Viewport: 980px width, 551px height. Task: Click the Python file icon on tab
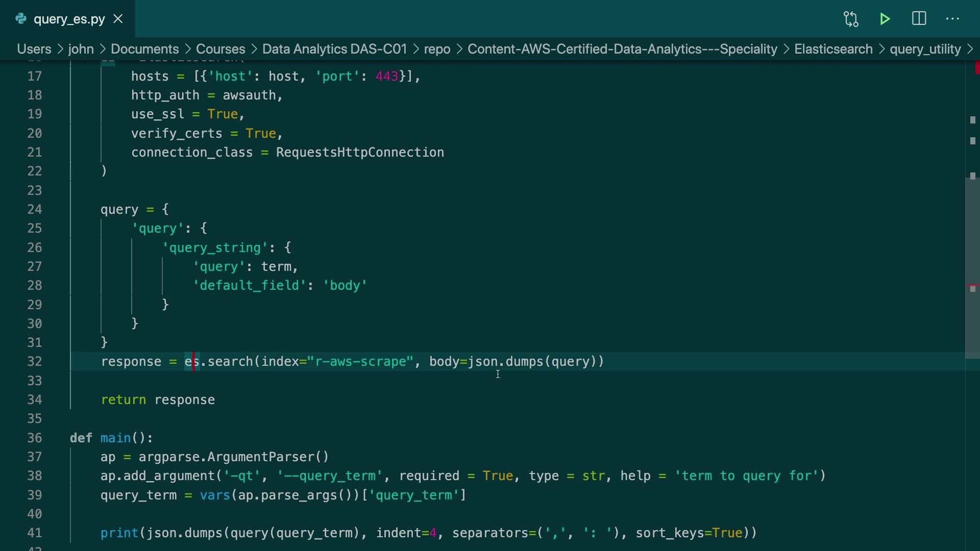21,19
